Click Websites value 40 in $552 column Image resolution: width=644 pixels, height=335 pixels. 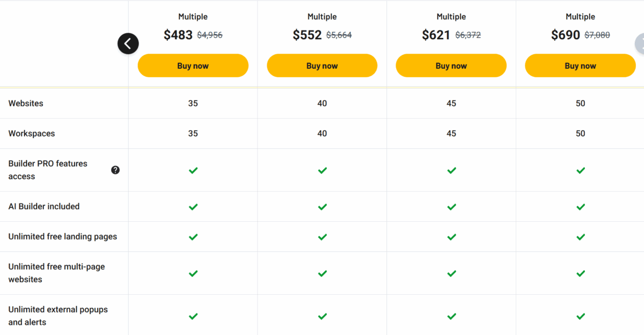click(322, 103)
